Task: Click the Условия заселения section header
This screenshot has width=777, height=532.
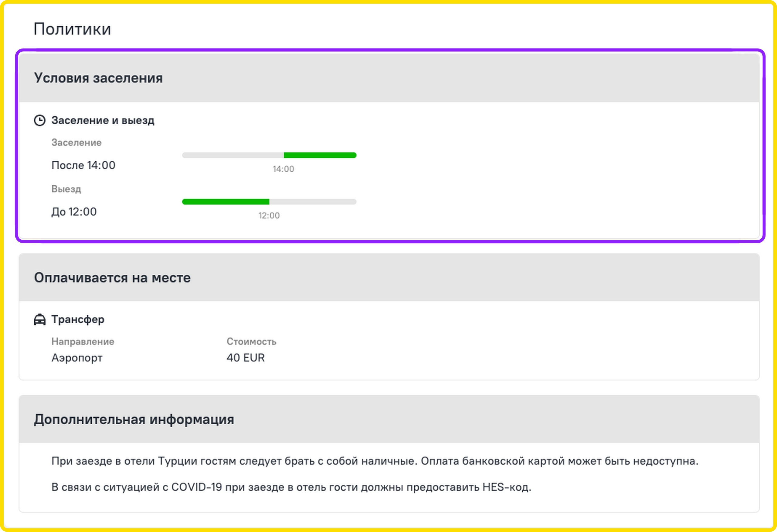Action: [98, 78]
